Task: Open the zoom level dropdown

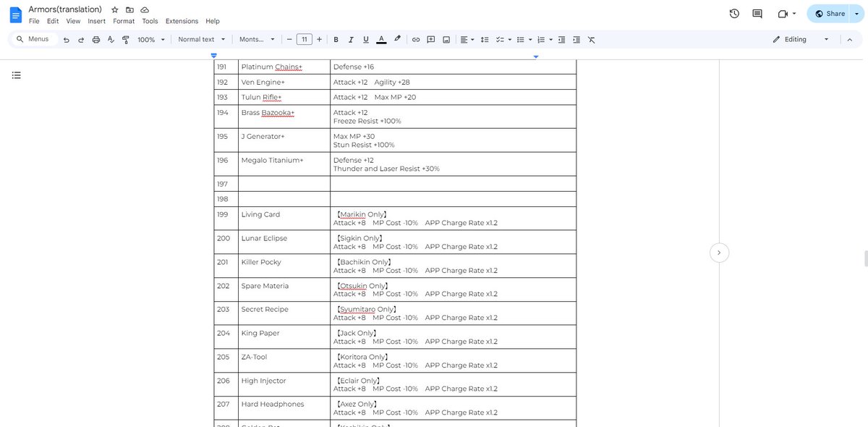Action: click(x=151, y=40)
